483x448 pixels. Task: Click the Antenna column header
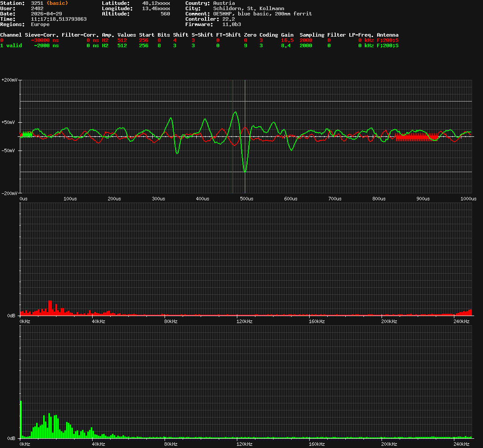387,35
